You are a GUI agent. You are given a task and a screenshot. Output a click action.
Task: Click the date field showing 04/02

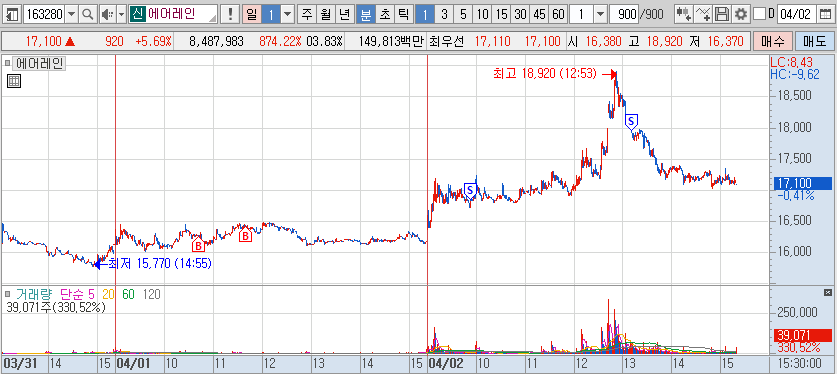pyautogui.click(x=797, y=14)
